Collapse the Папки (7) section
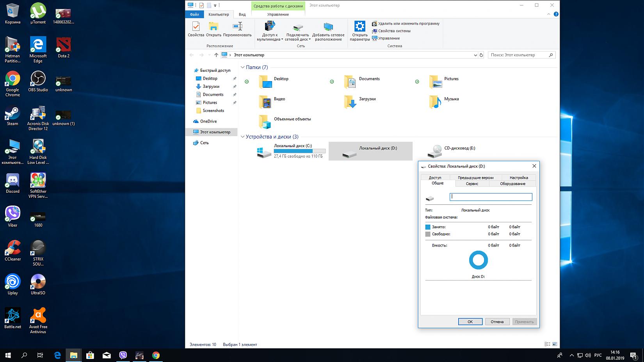Viewport: 644px width, 362px height. [242, 67]
